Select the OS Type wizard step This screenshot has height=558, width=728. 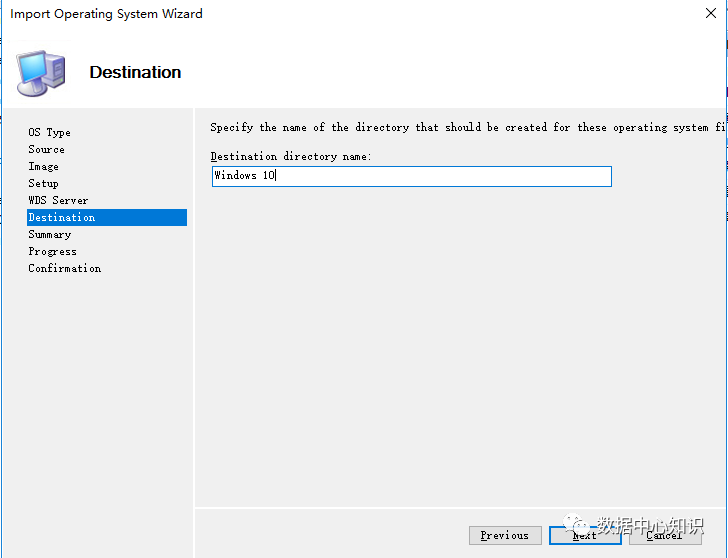[49, 132]
